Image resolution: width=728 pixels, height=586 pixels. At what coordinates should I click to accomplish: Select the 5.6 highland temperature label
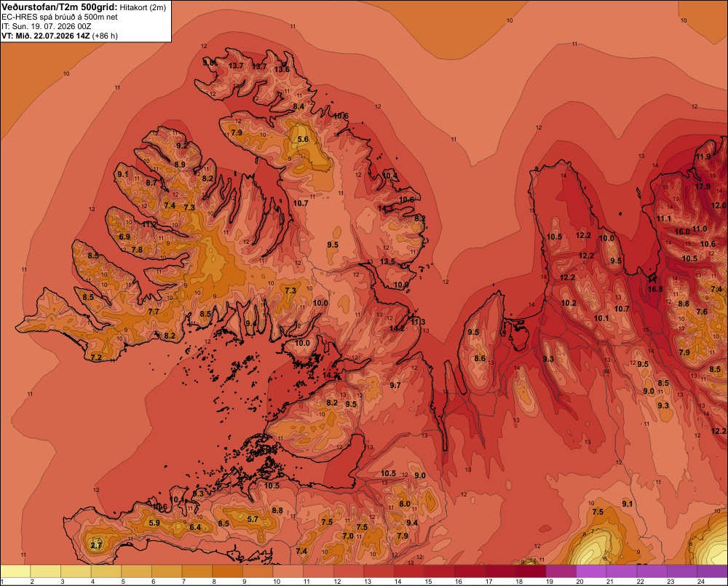303,139
